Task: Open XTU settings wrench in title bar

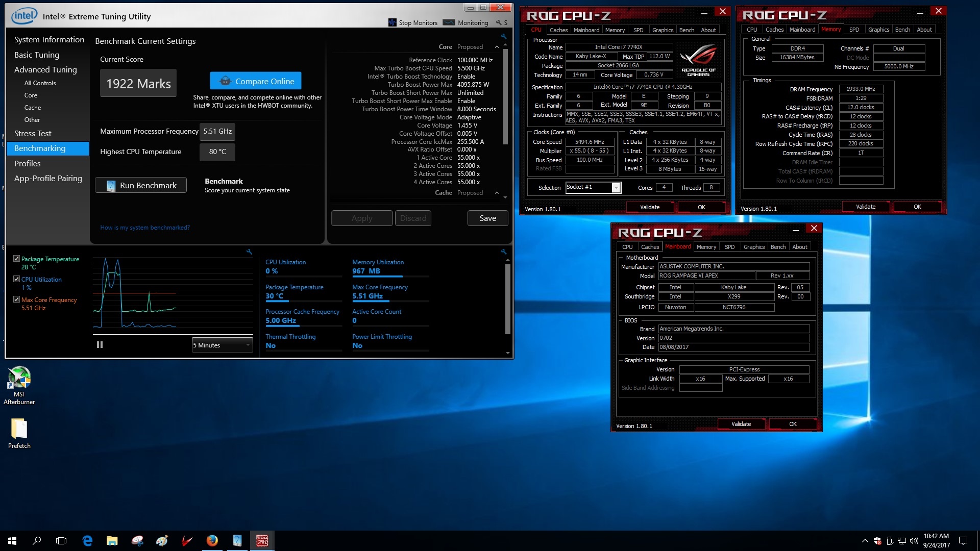Action: click(499, 22)
